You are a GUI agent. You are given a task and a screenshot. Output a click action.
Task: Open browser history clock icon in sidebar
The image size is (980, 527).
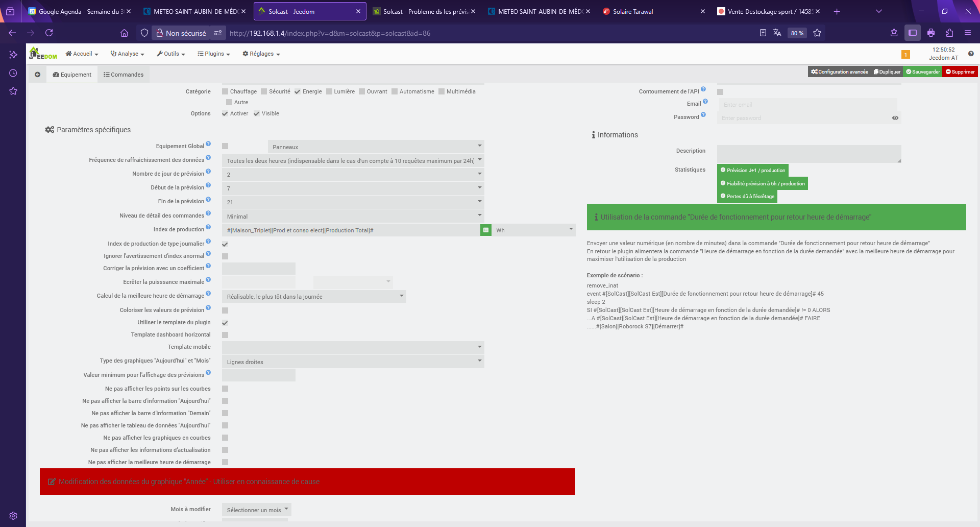coord(13,73)
